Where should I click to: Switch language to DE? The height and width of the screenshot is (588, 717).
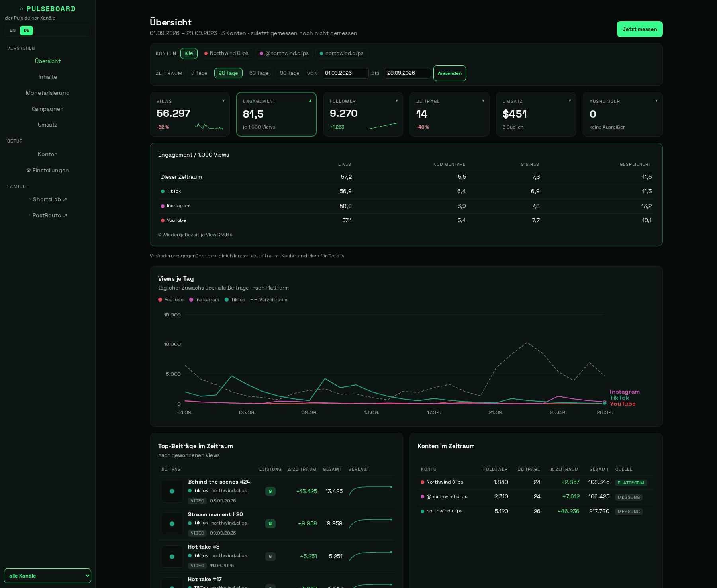[x=26, y=31]
